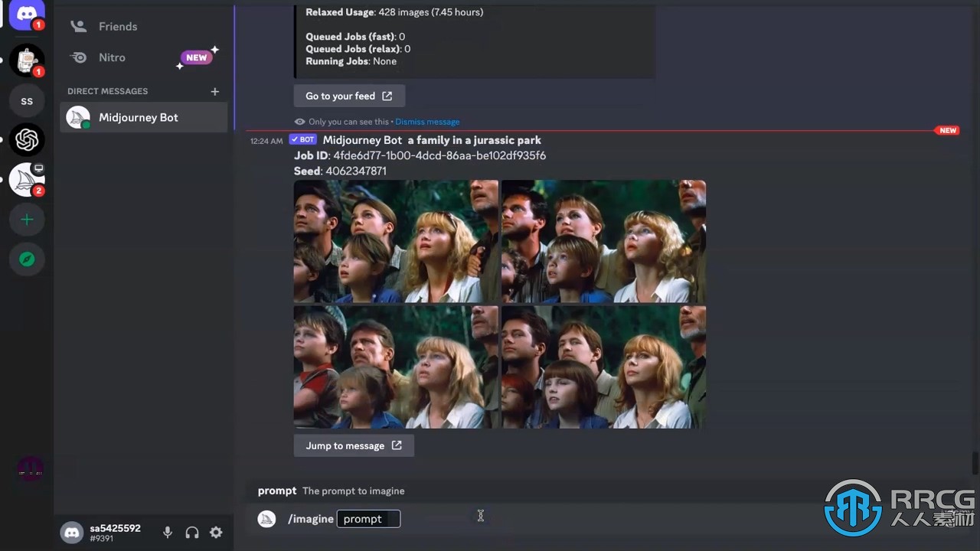Screen dimensions: 980x551
Task: Open the top-left generated family image
Action: [x=396, y=241]
